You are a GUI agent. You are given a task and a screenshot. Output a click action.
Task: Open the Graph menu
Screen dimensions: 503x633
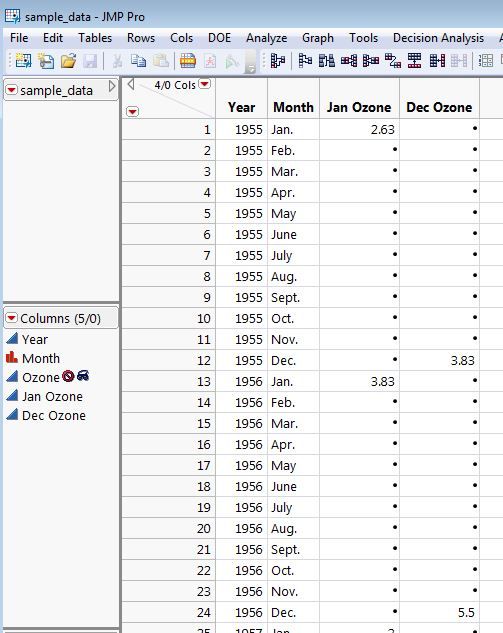(318, 38)
